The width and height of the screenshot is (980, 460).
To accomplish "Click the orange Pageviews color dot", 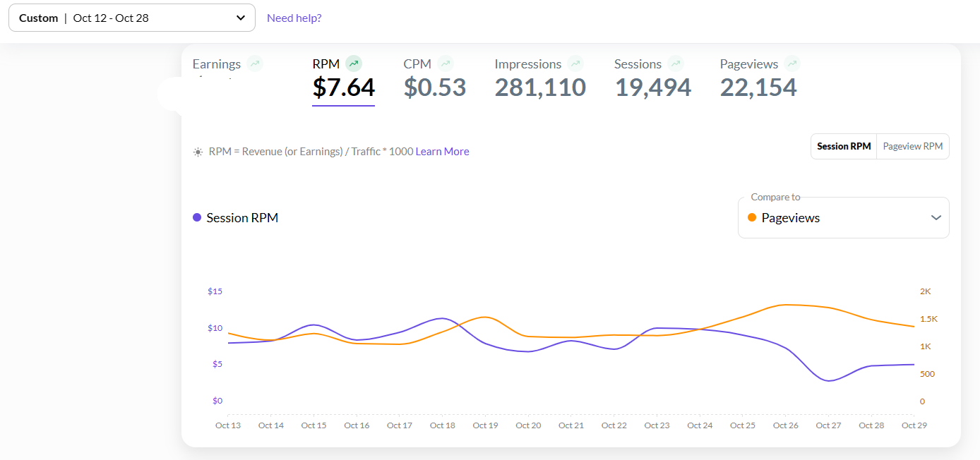I will [x=752, y=218].
